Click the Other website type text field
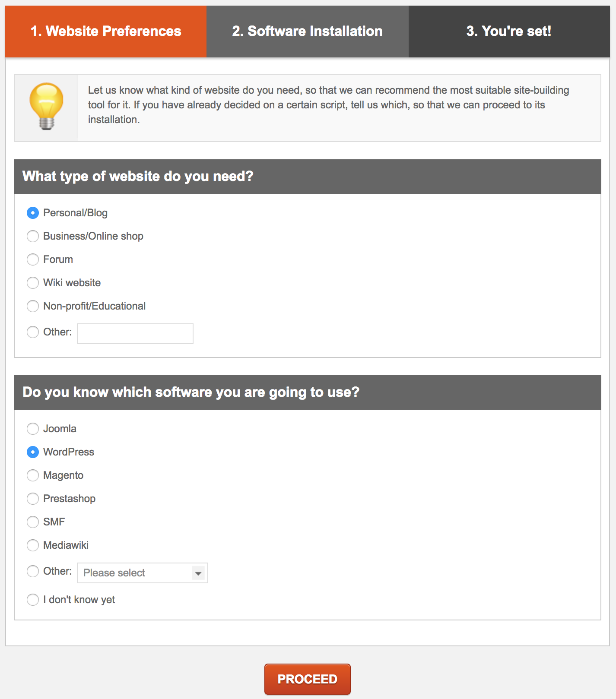616x699 pixels. (x=135, y=334)
